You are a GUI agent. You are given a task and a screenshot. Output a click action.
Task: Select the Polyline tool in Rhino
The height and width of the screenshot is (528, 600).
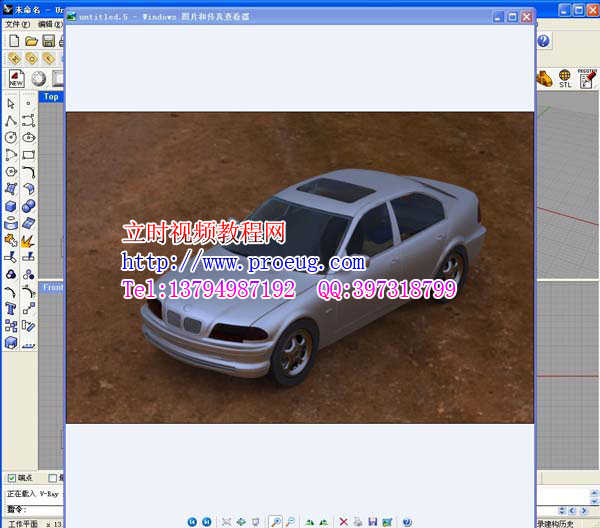11,121
